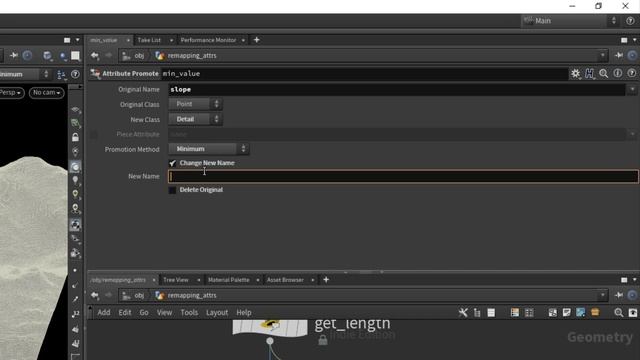The image size is (640, 360).
Task: Open the Tree View tab
Action: pyautogui.click(x=176, y=280)
